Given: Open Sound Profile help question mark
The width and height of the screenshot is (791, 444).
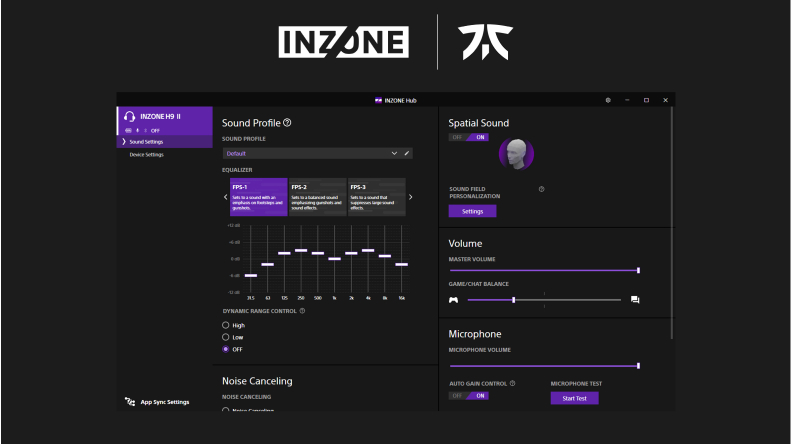Looking at the screenshot, I should point(287,123).
